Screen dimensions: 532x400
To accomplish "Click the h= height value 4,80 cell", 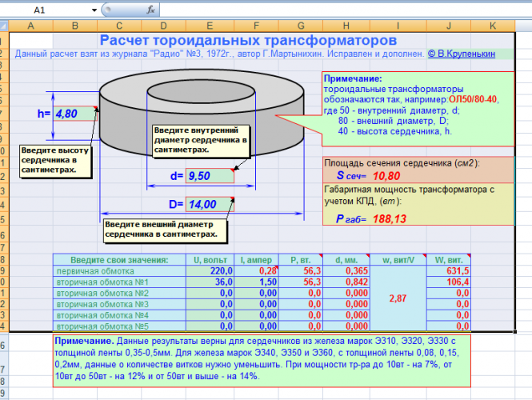I will 75,114.
